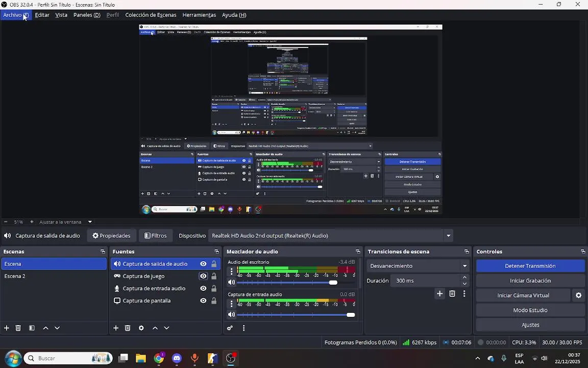Open scene filters icon in Escenas
This screenshot has height=368, width=588.
coord(32,328)
